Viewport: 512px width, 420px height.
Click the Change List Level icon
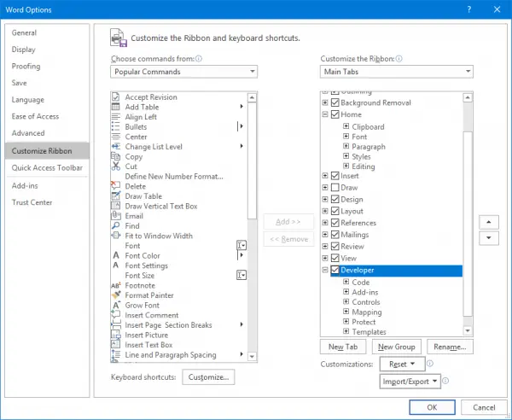pos(115,147)
